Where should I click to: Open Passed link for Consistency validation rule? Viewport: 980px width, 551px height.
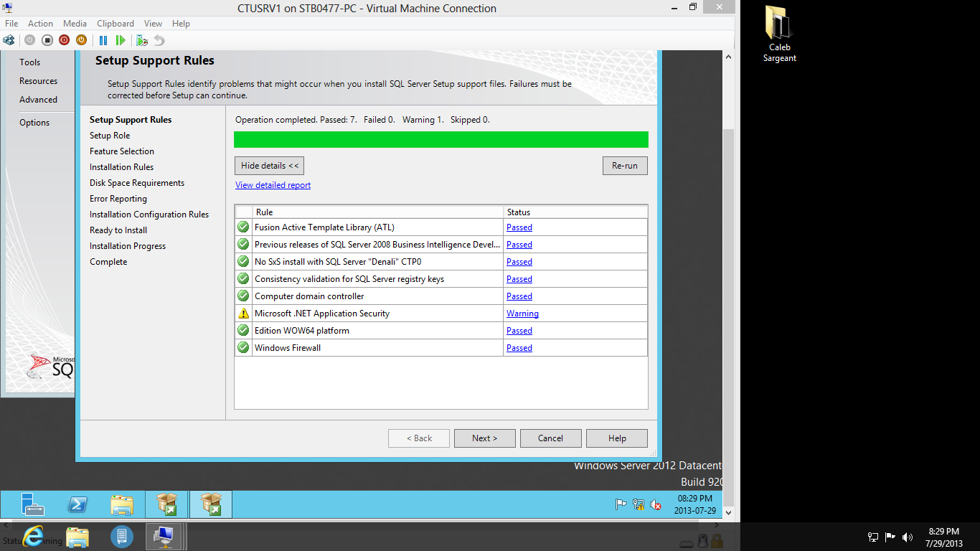pos(519,279)
